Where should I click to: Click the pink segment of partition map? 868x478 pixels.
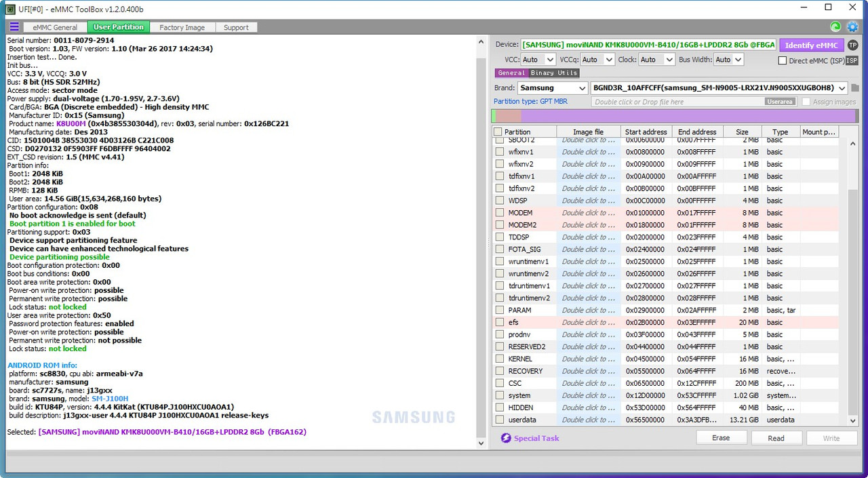(x=508, y=116)
